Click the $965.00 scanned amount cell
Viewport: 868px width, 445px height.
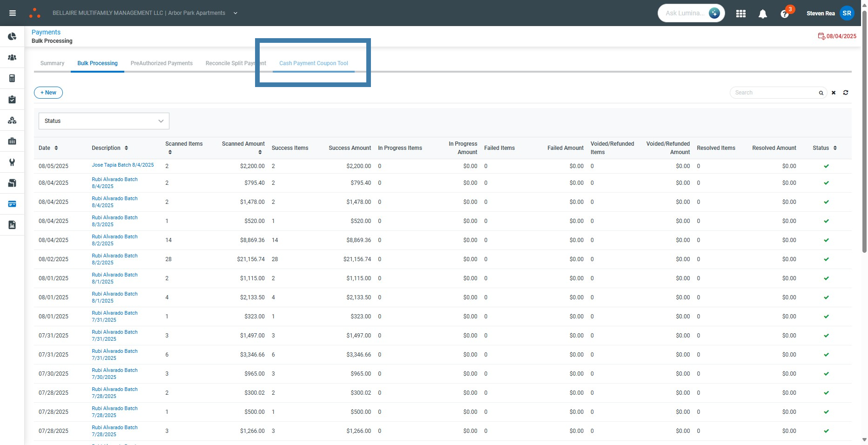tap(255, 374)
